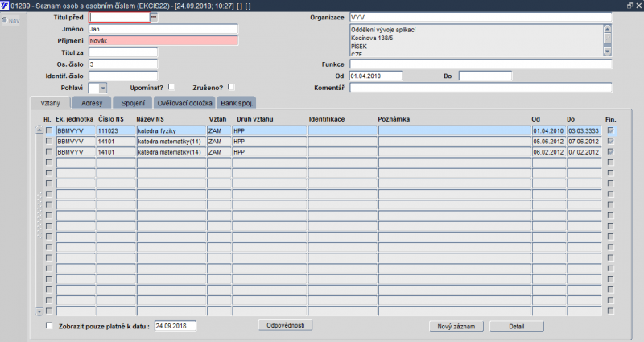Focus the Titul za input field
This screenshot has width=644, height=342.
pos(123,52)
